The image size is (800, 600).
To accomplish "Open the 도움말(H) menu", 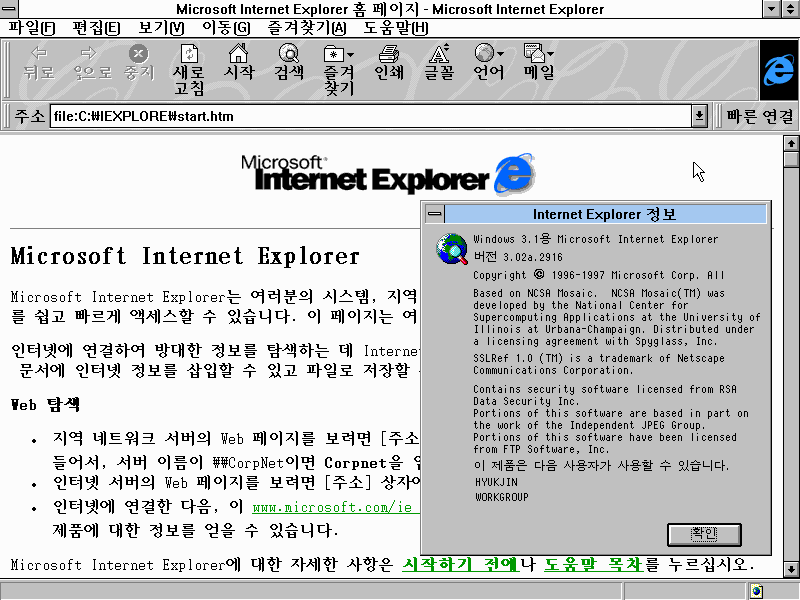I will tap(395, 28).
